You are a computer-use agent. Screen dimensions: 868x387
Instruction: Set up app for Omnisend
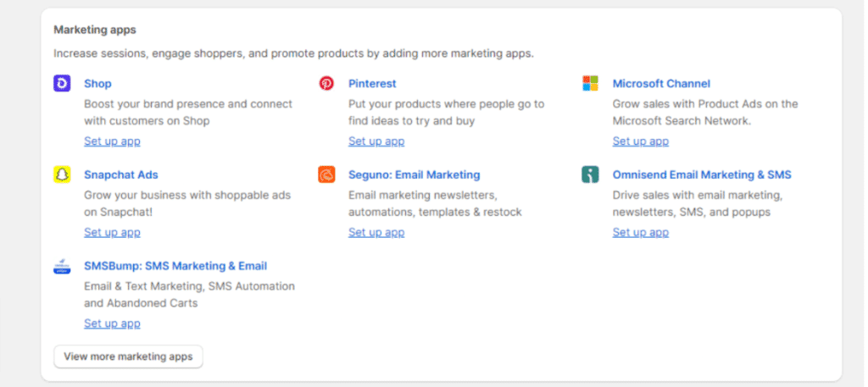pos(640,232)
